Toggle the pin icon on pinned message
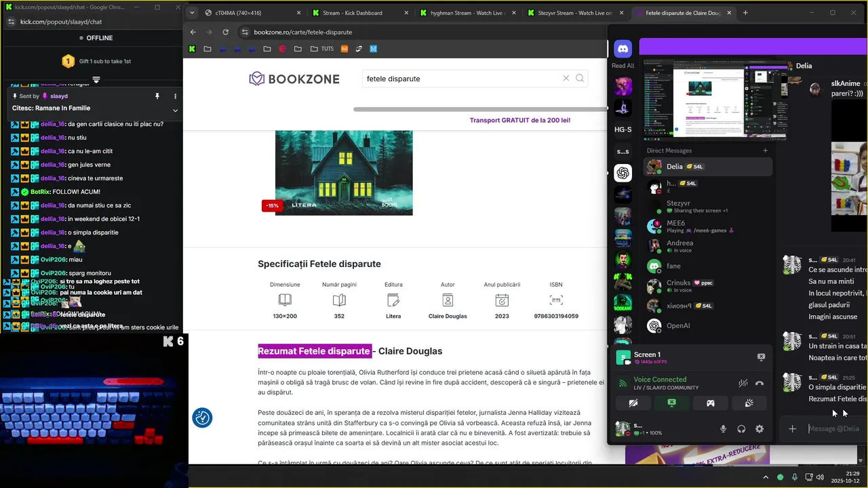This screenshot has width=868, height=488. point(157,96)
